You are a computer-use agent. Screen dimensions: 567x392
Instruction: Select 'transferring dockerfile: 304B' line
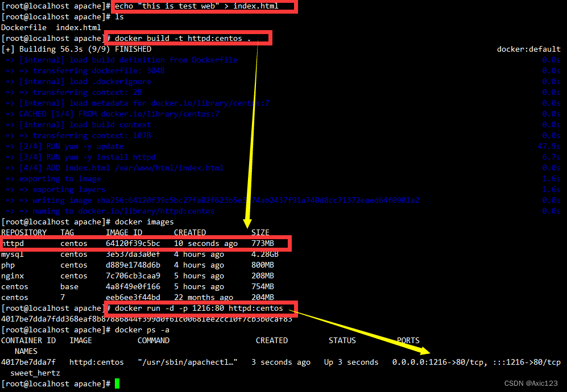point(99,71)
